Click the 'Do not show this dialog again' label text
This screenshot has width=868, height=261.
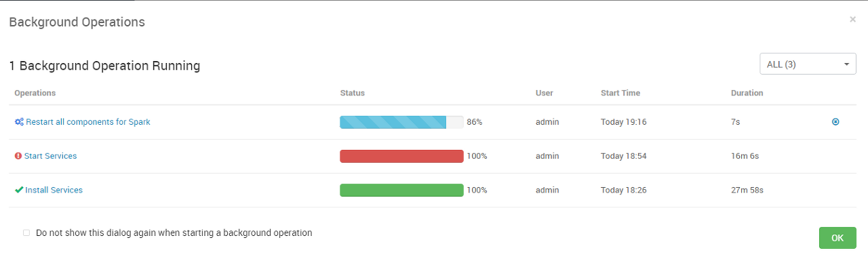pos(174,233)
